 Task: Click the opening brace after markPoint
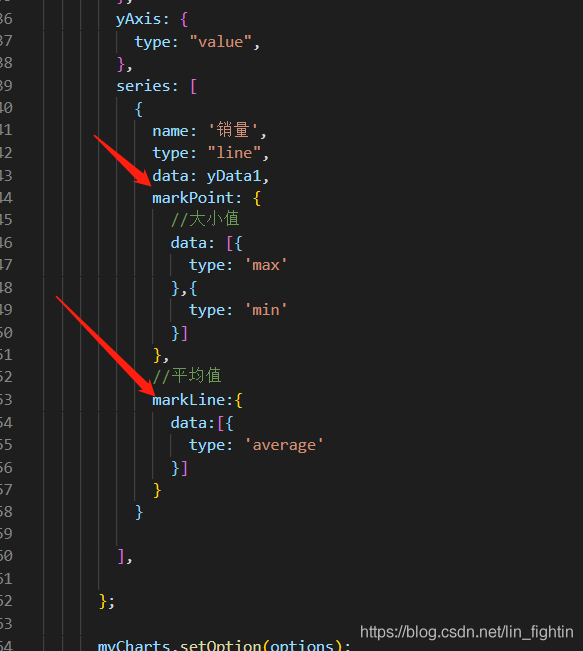click(x=257, y=198)
